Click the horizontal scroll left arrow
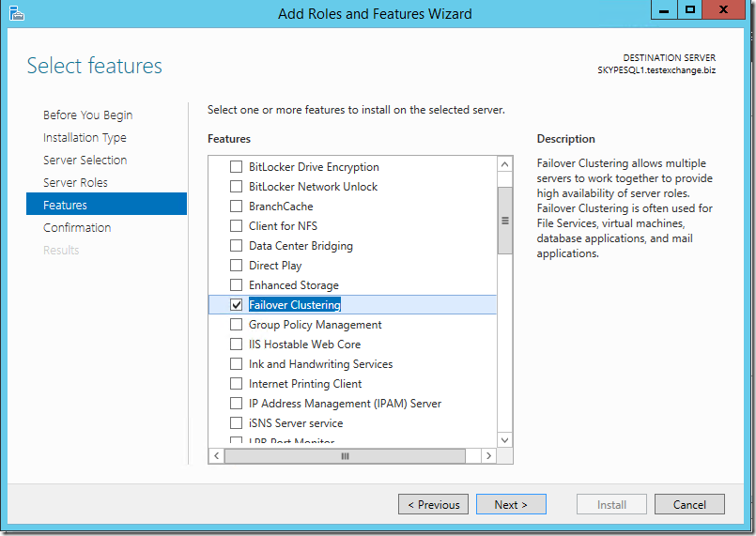 pos(217,456)
